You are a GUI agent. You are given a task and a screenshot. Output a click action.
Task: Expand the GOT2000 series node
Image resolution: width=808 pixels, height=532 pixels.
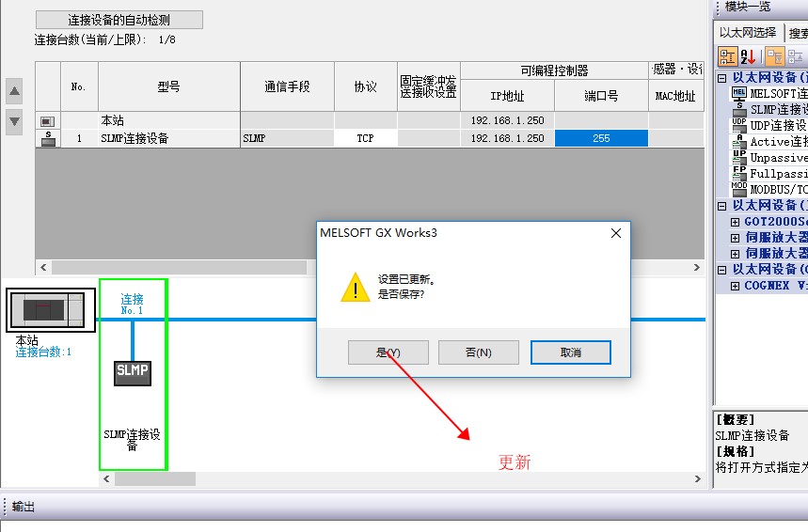click(735, 222)
